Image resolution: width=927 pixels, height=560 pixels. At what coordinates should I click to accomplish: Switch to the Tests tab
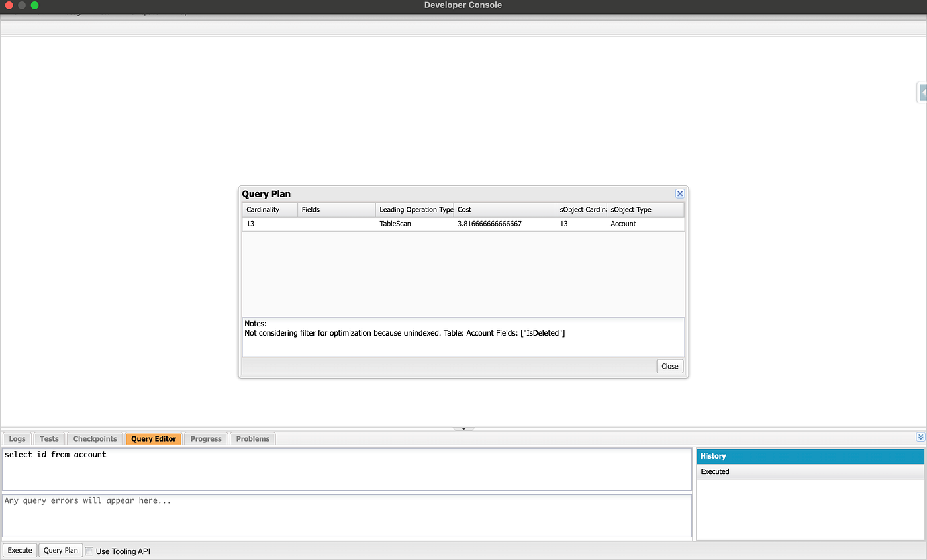[49, 438]
